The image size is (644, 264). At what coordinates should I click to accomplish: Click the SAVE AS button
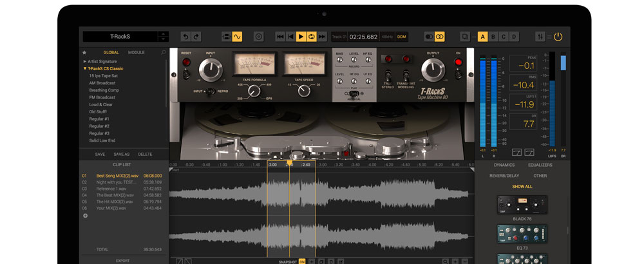(122, 155)
